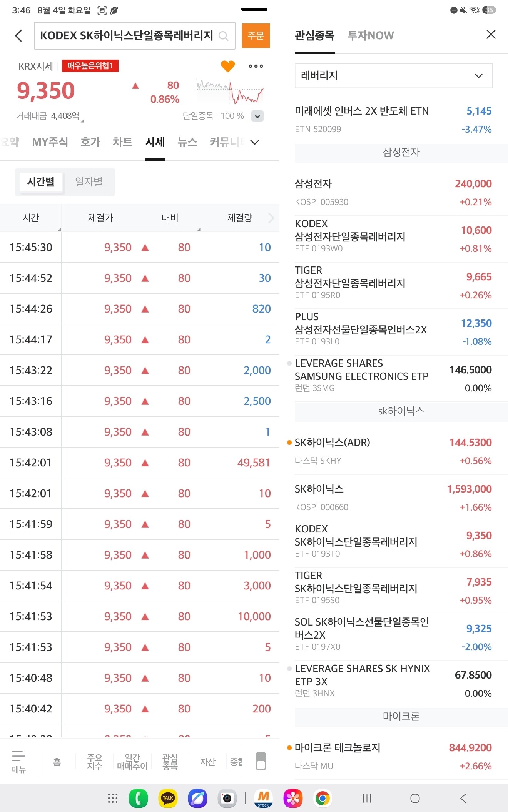Open the 레버리지 group dropdown
The height and width of the screenshot is (812, 508).
click(393, 76)
